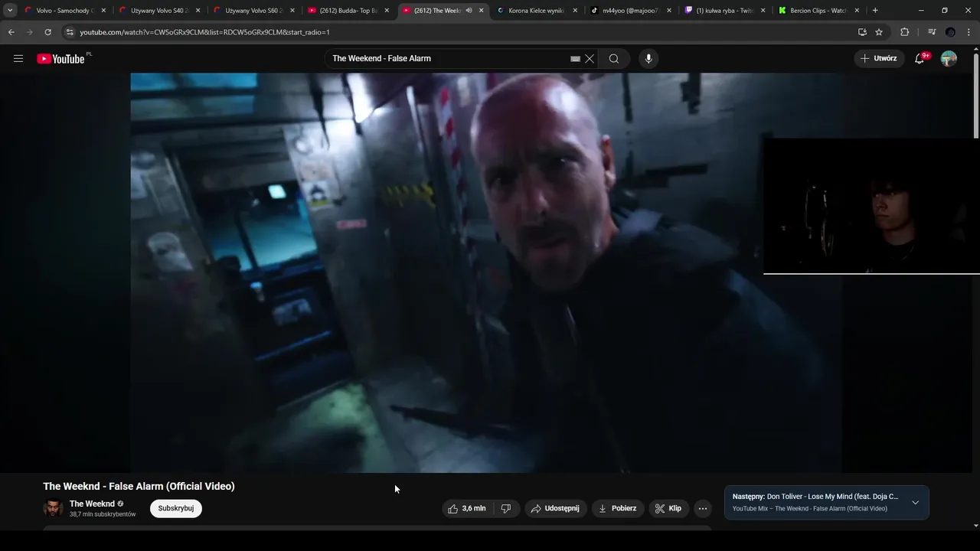This screenshot has height=551, width=980.
Task: Click the browser address bar URL
Action: tap(204, 32)
